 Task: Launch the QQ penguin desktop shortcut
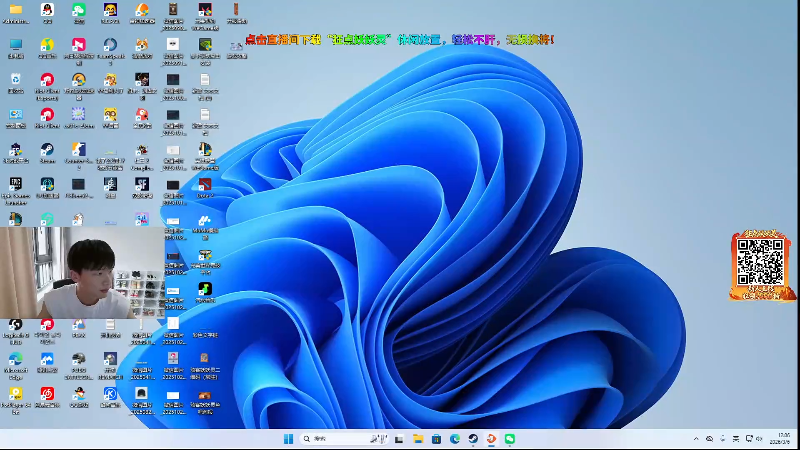point(47,11)
